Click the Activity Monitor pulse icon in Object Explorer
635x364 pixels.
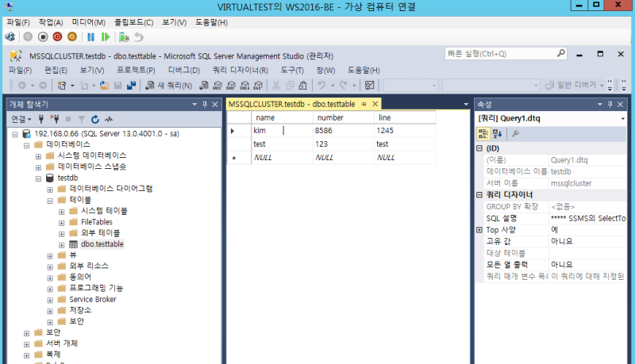109,119
